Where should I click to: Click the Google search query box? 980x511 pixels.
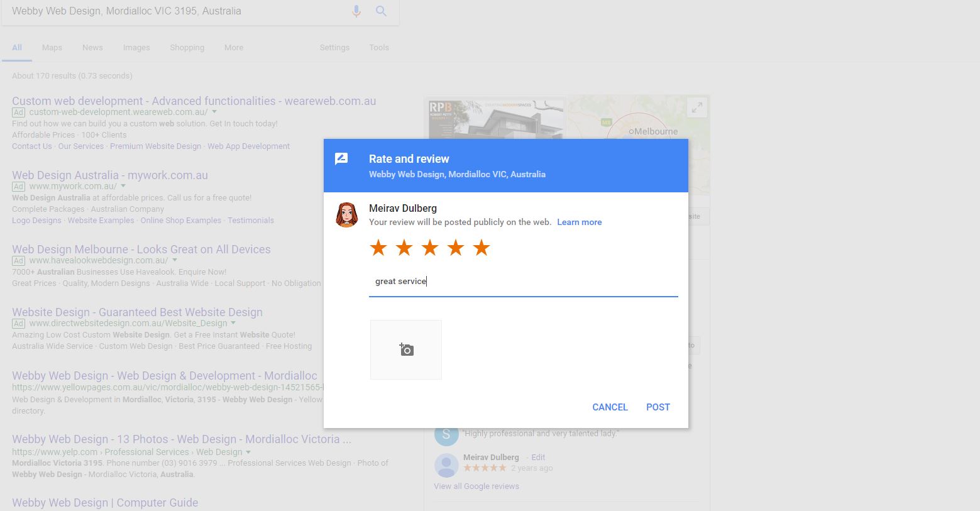pos(176,11)
